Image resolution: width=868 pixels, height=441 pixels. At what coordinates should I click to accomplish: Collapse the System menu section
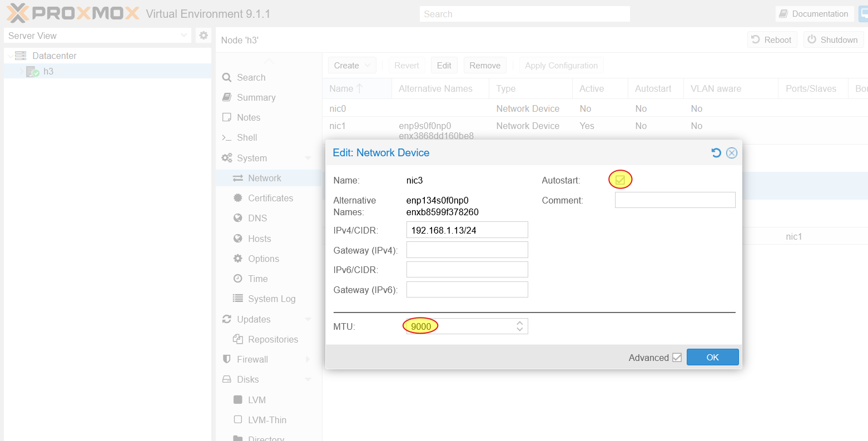pyautogui.click(x=308, y=158)
